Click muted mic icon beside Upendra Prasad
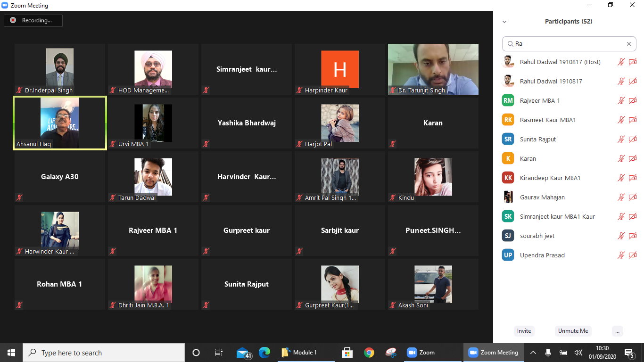Screen dimensions: 644x362 click(621, 255)
